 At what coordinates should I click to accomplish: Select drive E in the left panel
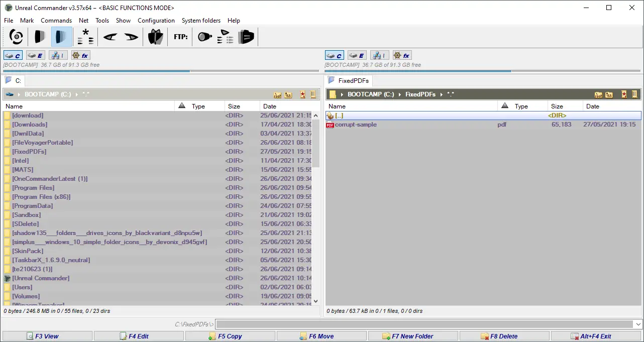pos(35,55)
